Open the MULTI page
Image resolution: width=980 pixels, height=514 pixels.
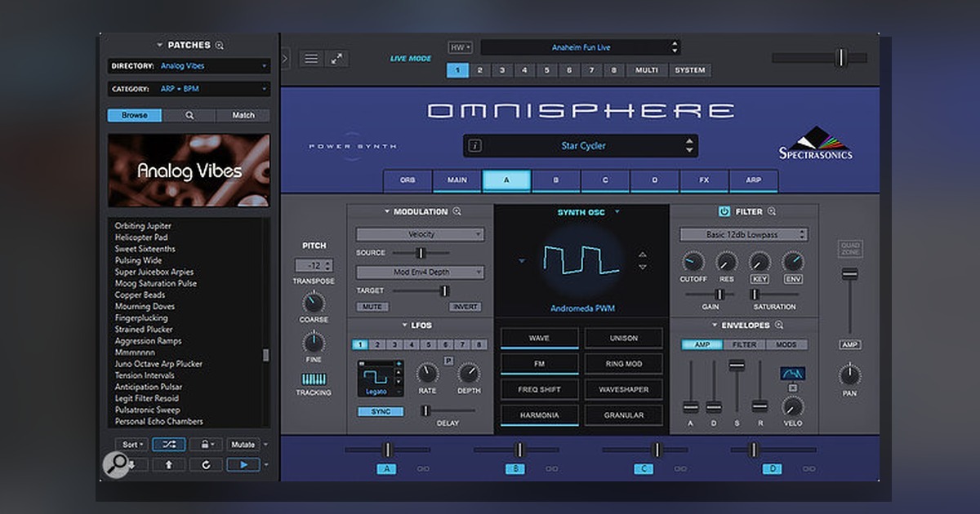pos(647,70)
